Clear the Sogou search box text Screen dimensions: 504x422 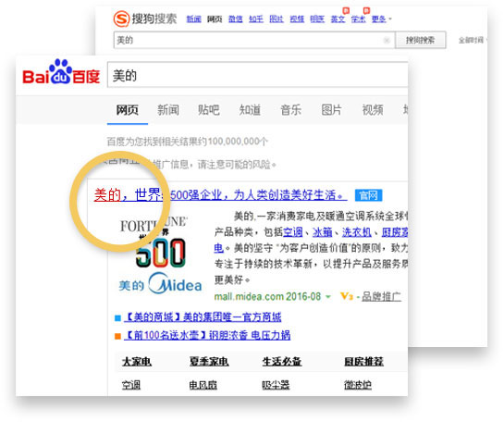[x=387, y=40]
